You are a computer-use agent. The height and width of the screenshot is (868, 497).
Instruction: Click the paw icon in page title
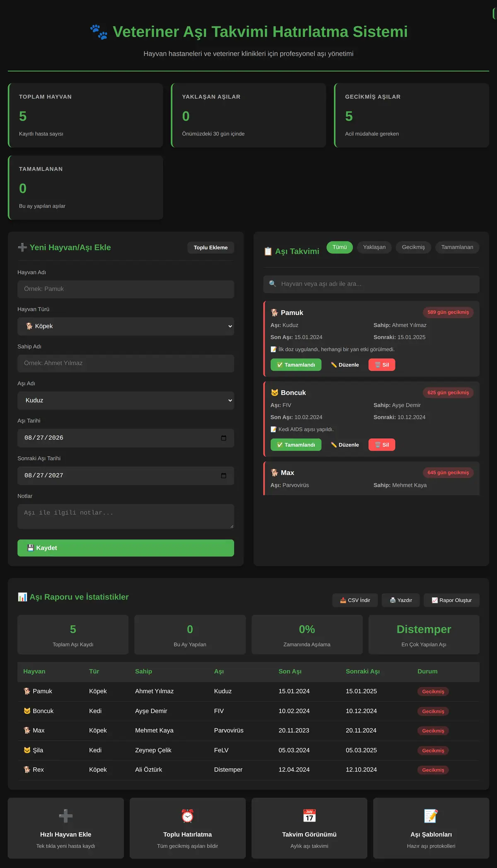tap(99, 32)
